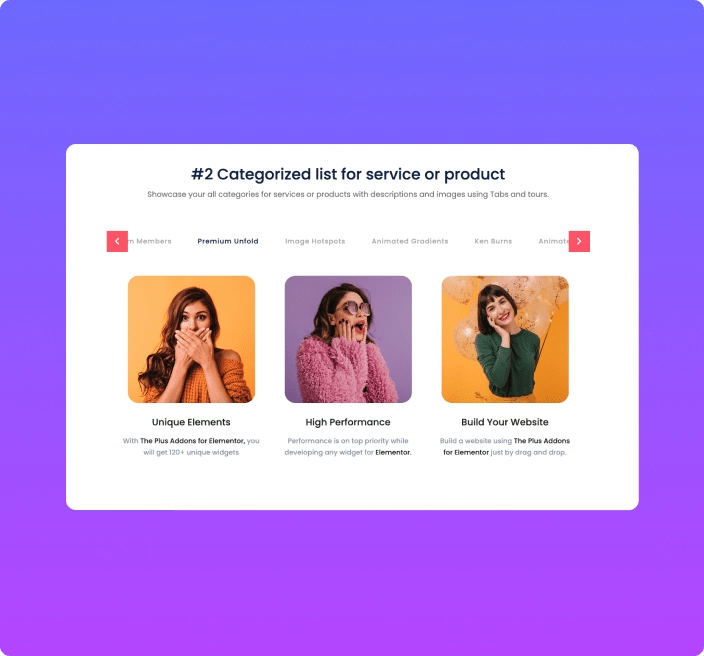Click the cut-off 'Animate' tab on the right

pos(554,242)
